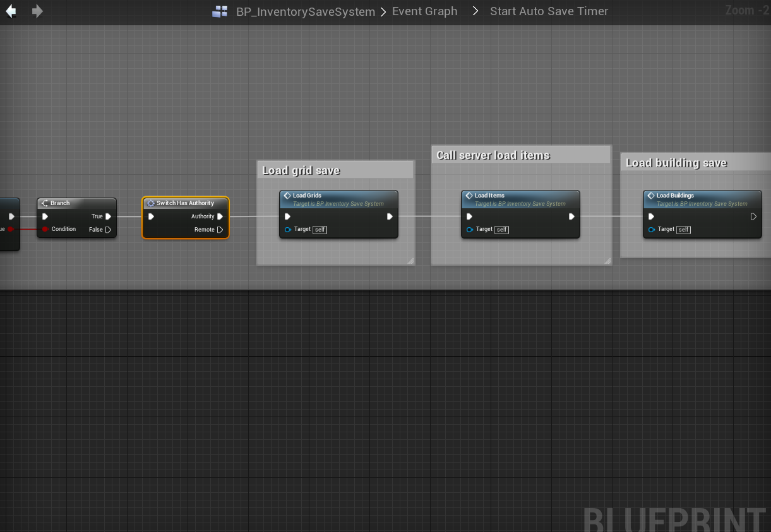Click the Remote output exec pin

click(220, 230)
